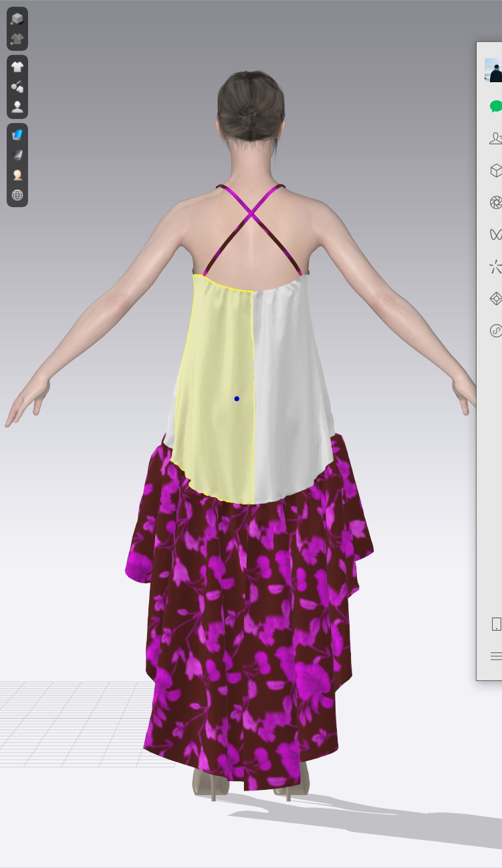502x868 pixels.
Task: Select the dark monochrome surface icon
Action: [17, 154]
